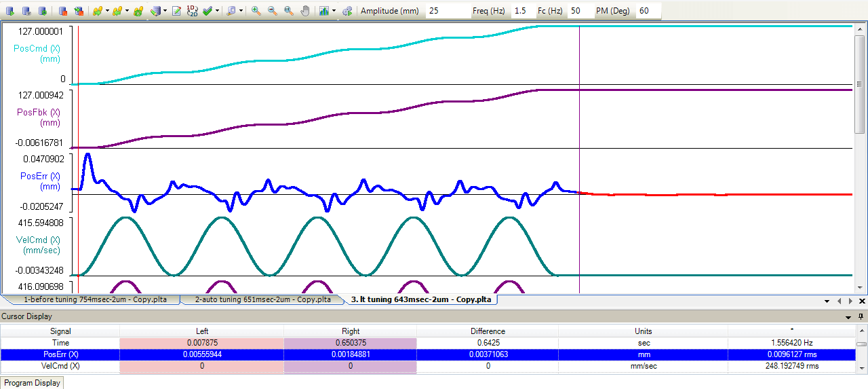The height and width of the screenshot is (389, 868).
Task: Open the Program Display tab
Action: coord(31,383)
